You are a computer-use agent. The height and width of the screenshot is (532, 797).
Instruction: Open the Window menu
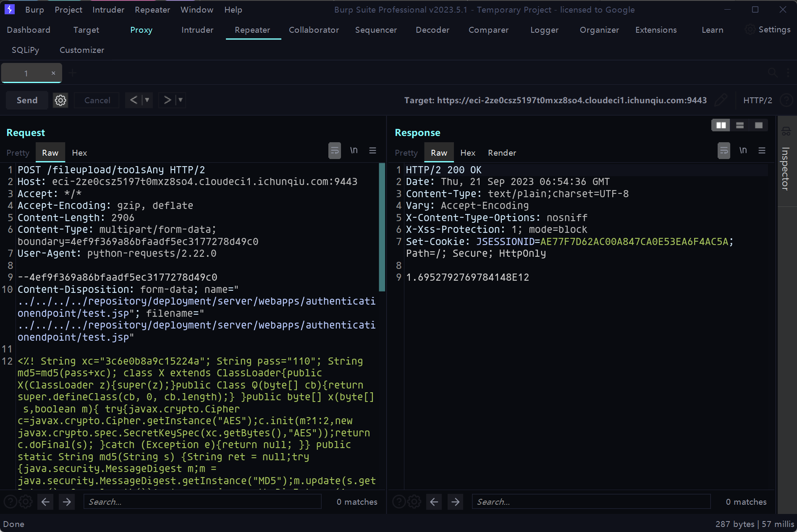pyautogui.click(x=197, y=10)
